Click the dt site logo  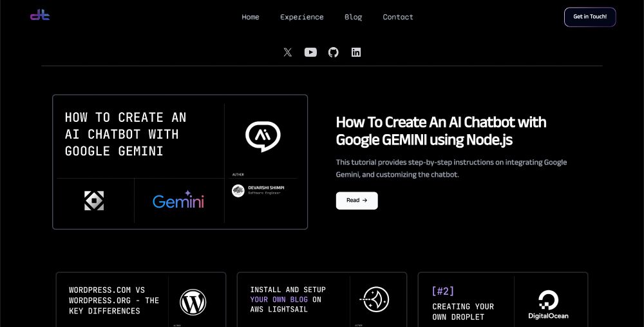(x=40, y=15)
